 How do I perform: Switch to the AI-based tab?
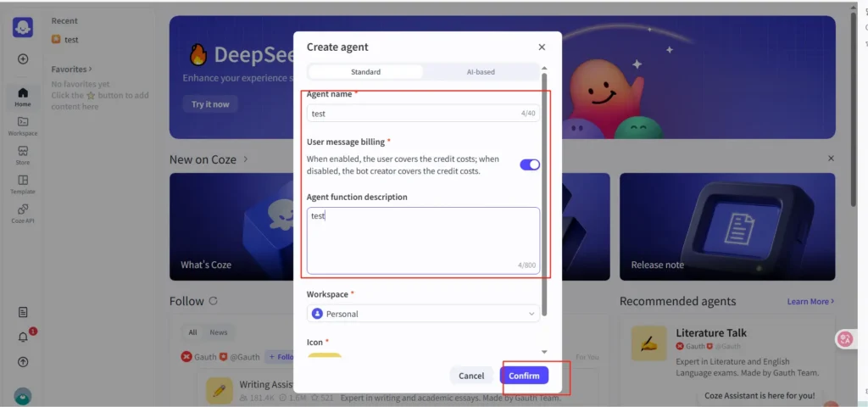tap(481, 72)
